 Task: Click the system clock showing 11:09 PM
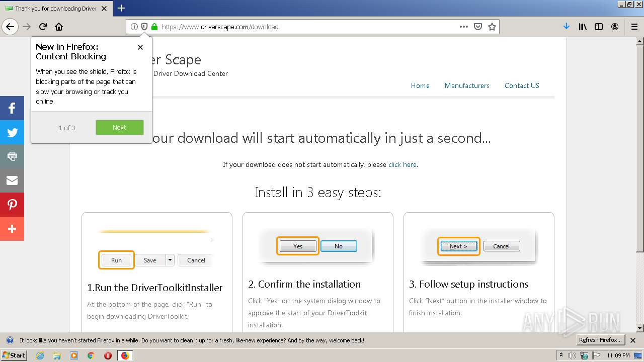click(618, 355)
